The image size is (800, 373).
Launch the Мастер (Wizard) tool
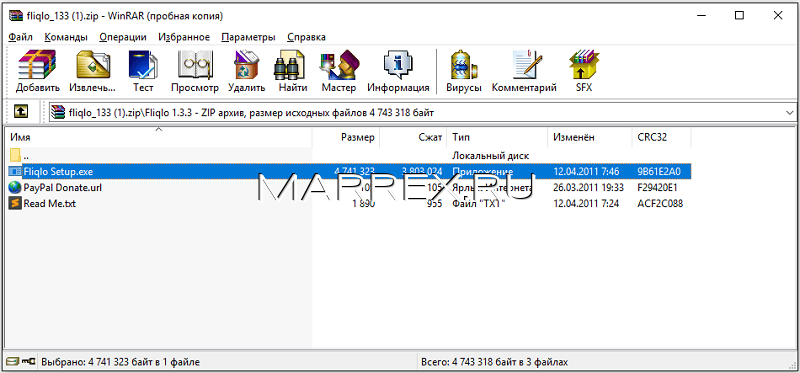(x=338, y=65)
